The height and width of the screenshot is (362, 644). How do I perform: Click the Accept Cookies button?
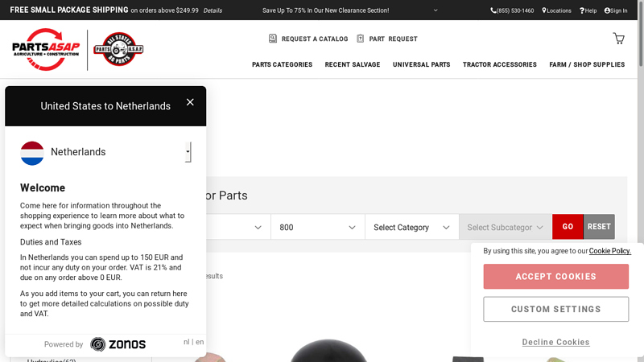555,277
